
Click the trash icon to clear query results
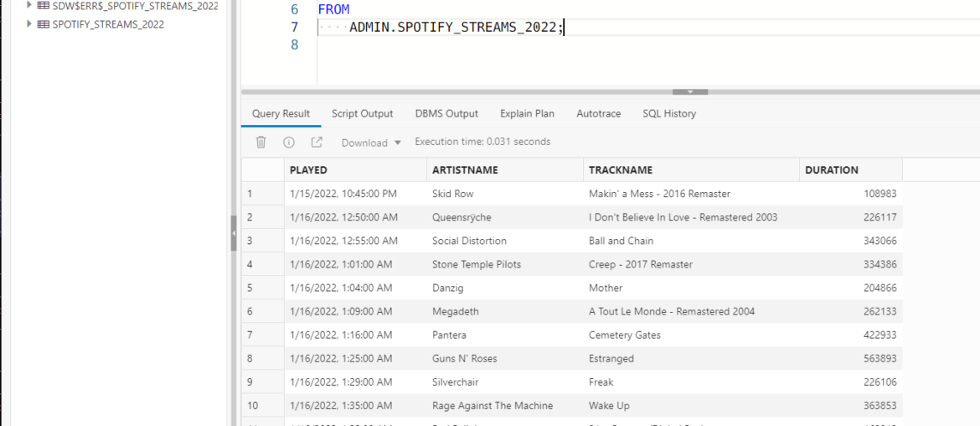(x=261, y=142)
